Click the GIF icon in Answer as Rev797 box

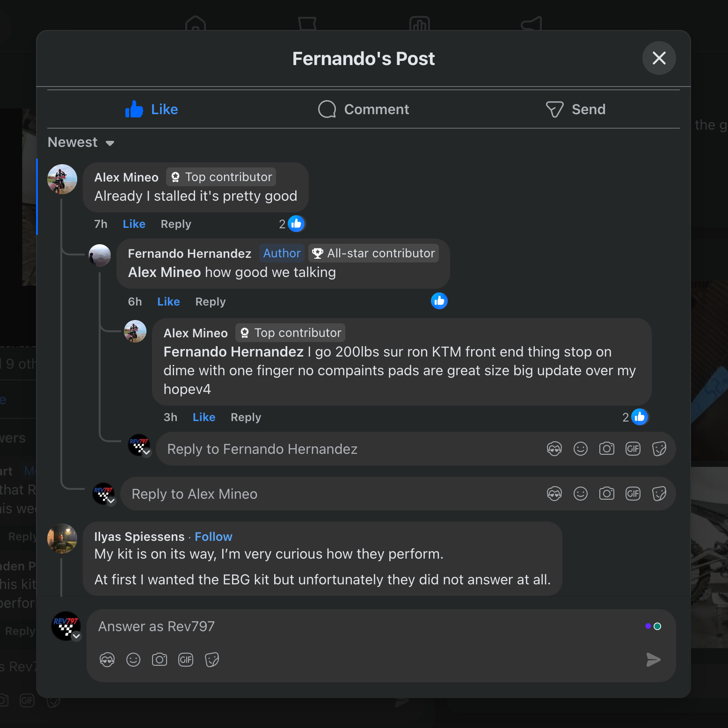click(186, 660)
